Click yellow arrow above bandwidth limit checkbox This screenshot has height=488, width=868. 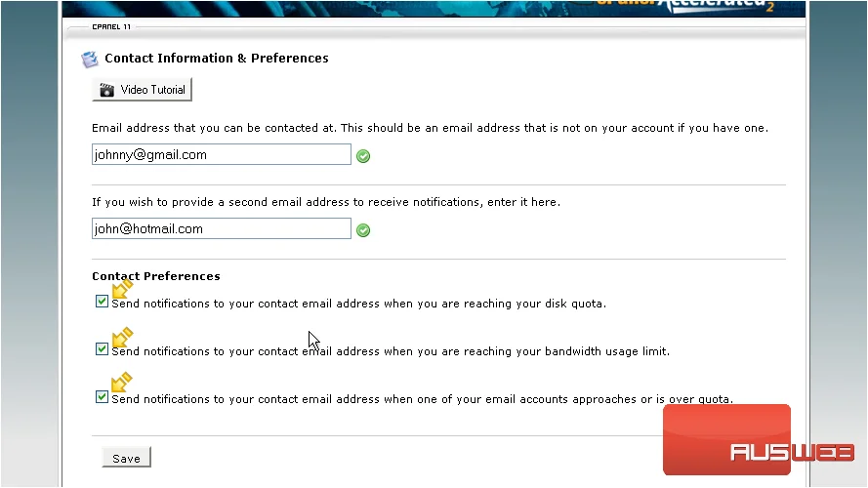122,337
